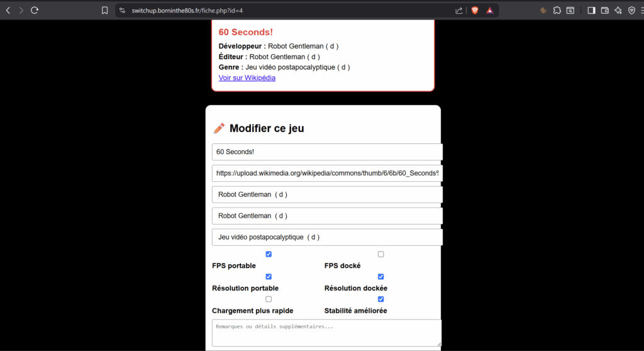
Task: Click the editor field below developer field
Action: pos(327,216)
